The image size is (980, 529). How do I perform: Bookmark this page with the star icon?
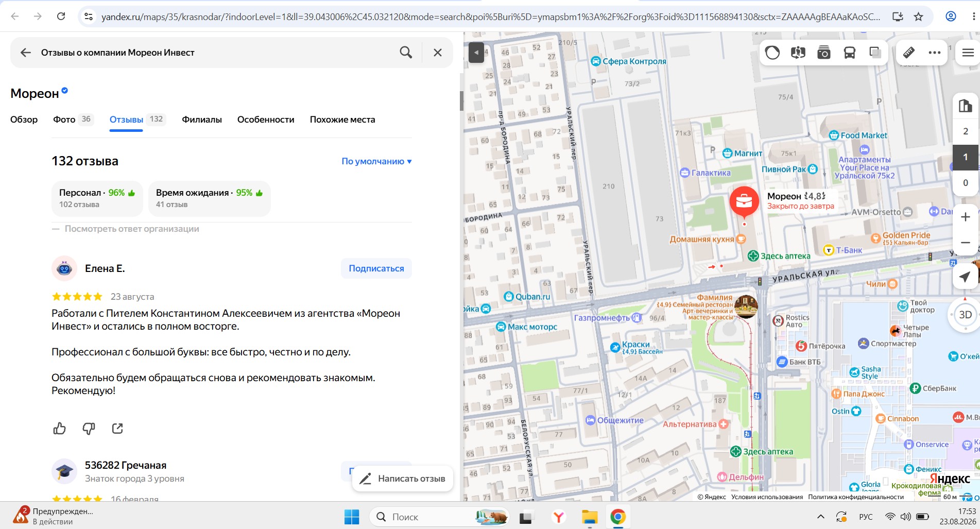click(918, 16)
